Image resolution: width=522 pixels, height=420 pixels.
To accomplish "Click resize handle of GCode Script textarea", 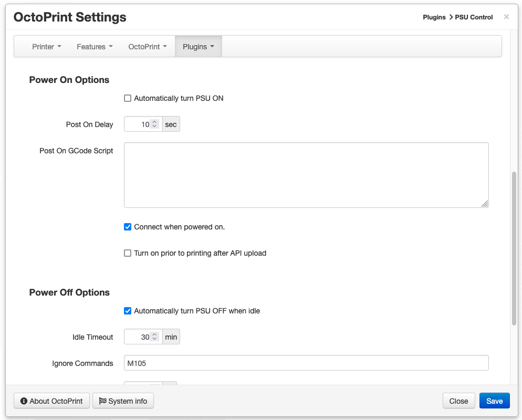I will (485, 204).
